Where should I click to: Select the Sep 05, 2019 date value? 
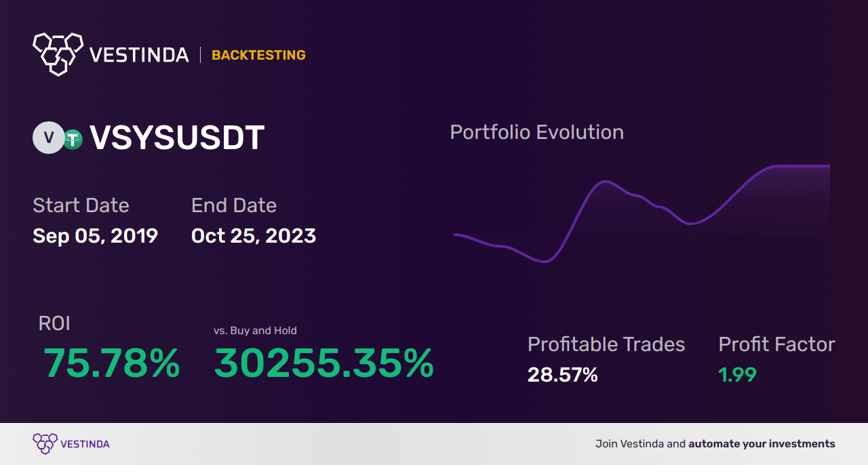(95, 236)
